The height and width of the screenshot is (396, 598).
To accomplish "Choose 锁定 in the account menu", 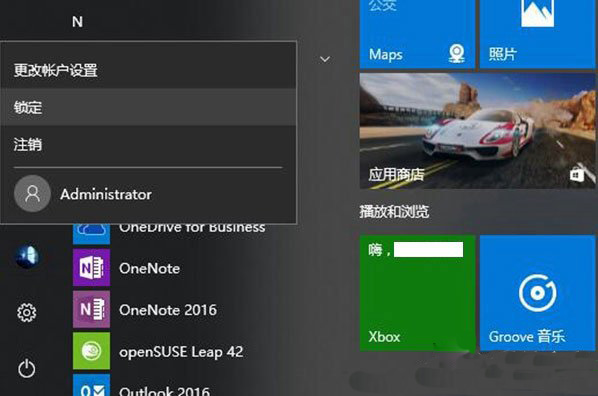I will [148, 107].
